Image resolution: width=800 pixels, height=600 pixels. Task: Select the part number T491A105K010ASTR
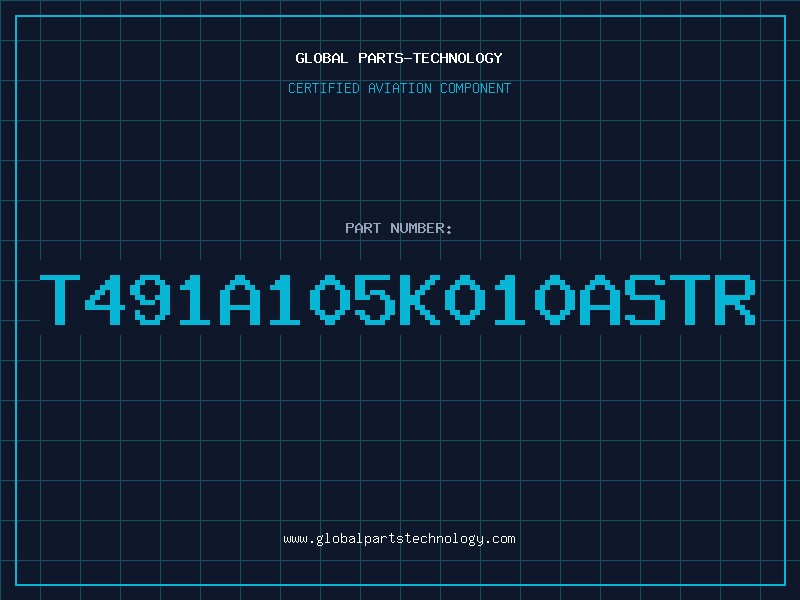398,299
